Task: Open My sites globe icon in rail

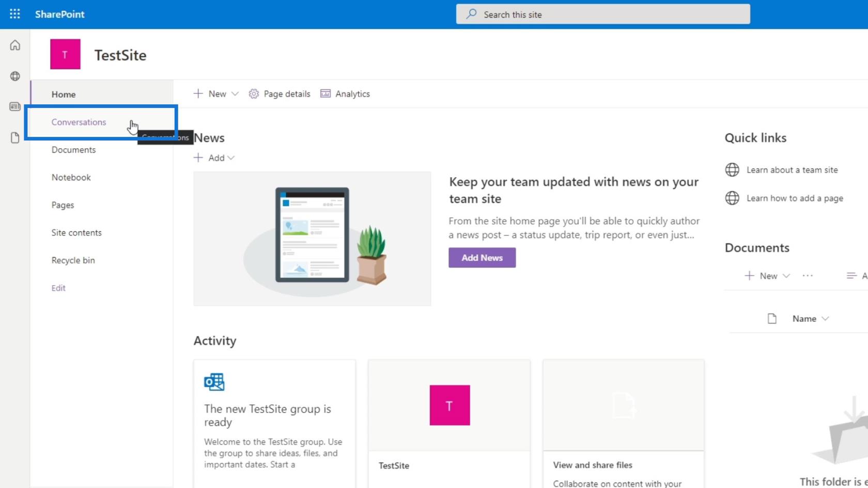Action: tap(15, 76)
